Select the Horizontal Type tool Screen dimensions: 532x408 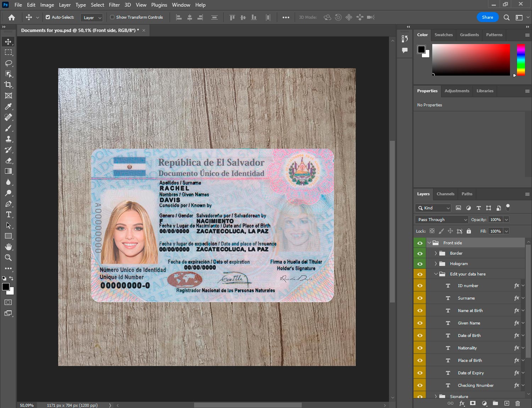pos(9,214)
